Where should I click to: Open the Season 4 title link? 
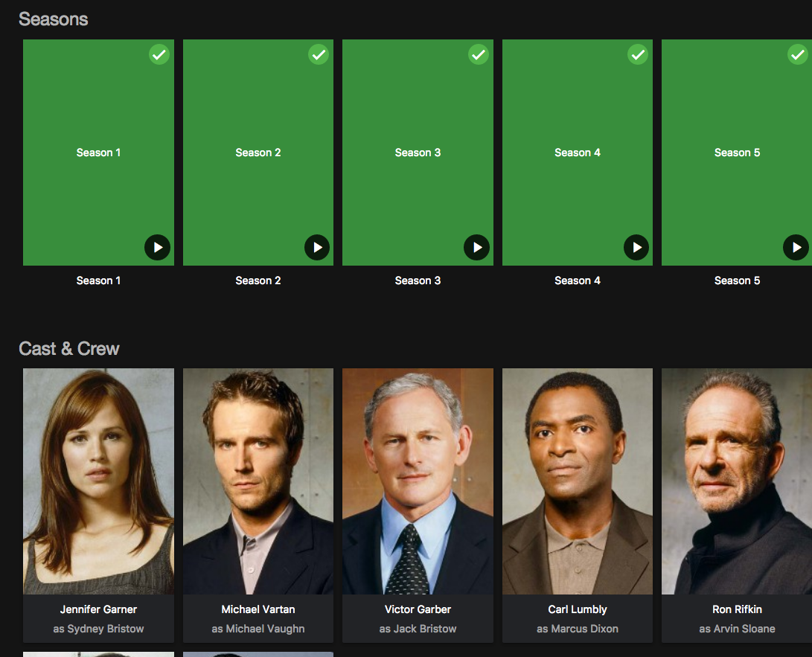pyautogui.click(x=578, y=281)
